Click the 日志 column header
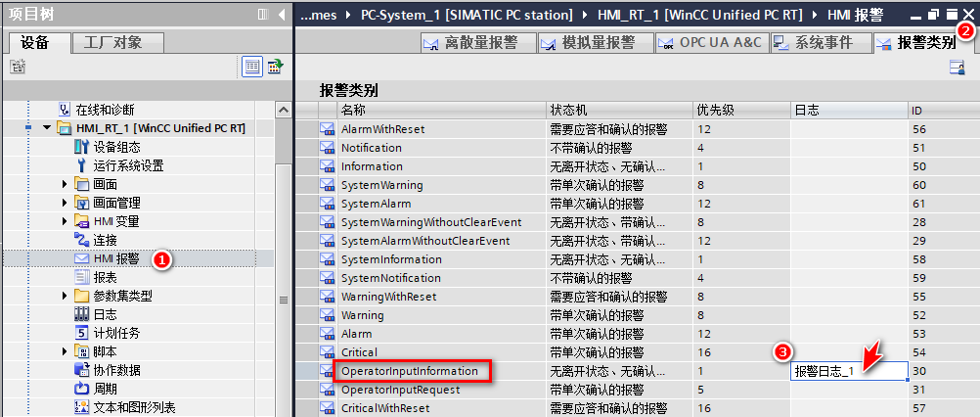Viewport: 980px width, 417px height. pos(849,111)
